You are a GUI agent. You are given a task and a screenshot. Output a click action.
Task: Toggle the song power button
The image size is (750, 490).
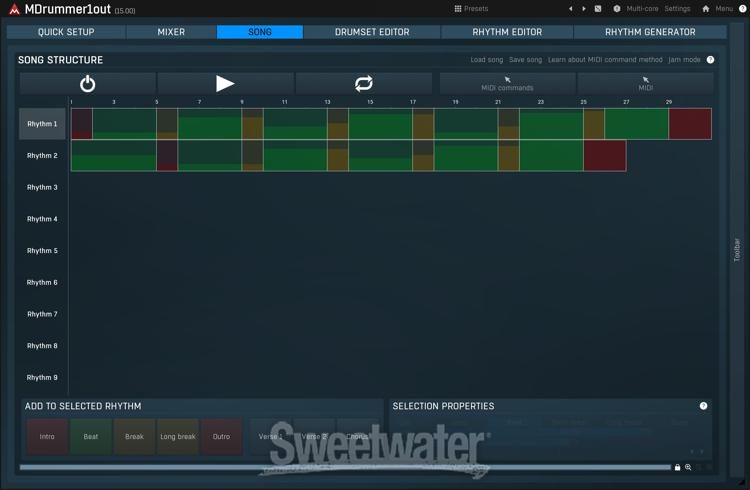coord(88,84)
